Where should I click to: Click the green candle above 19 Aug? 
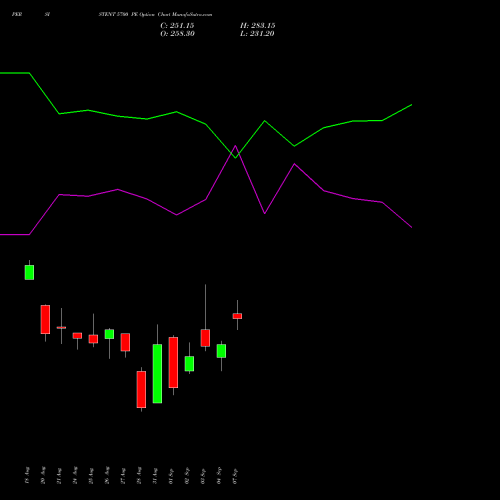(x=29, y=272)
